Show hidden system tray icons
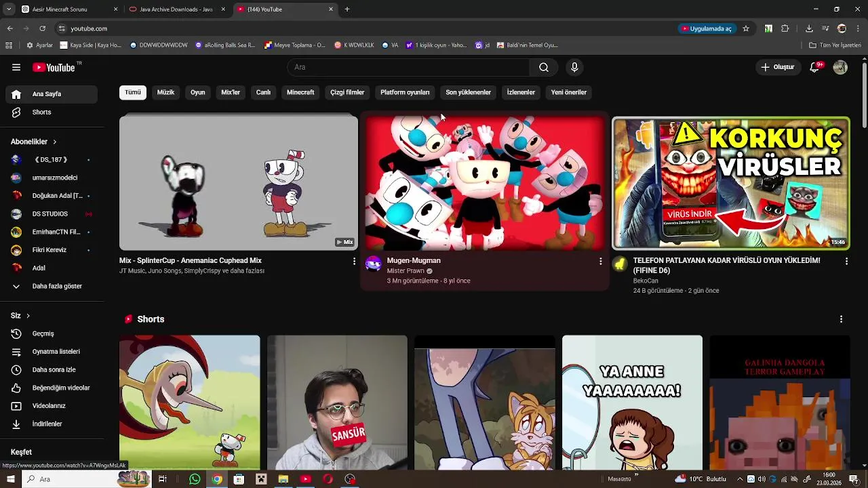This screenshot has height=488, width=868. pos(740,479)
